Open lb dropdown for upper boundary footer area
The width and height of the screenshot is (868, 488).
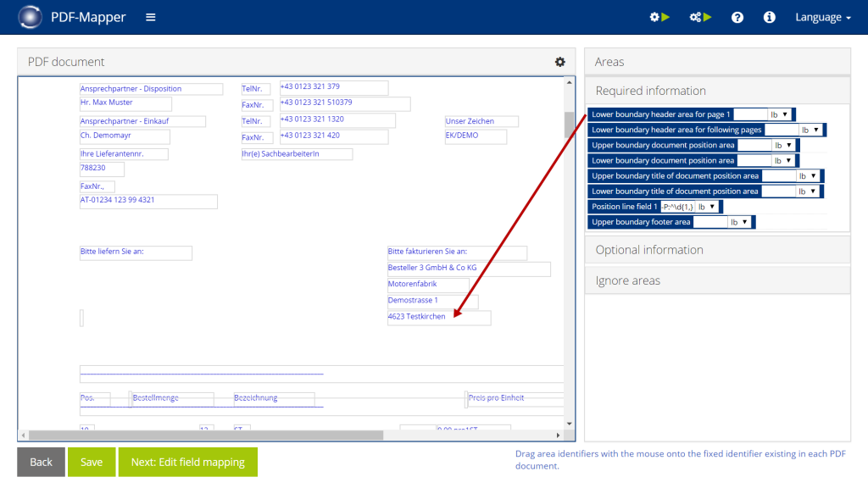[739, 223]
